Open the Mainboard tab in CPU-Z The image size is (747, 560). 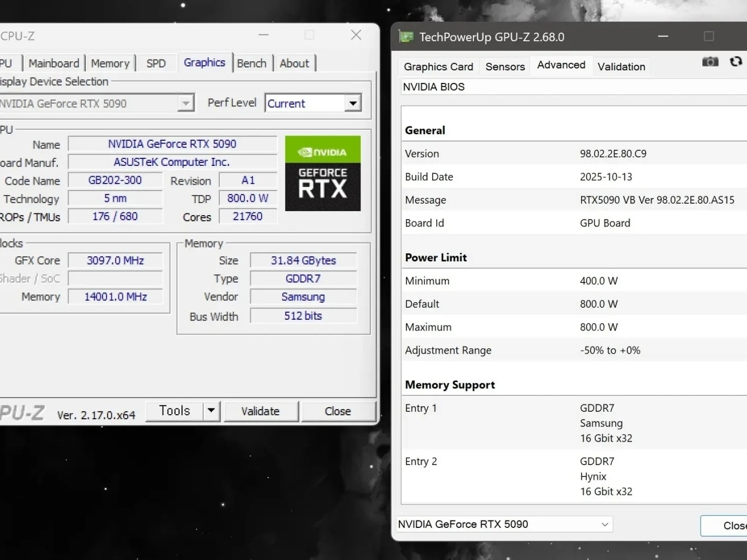click(x=54, y=63)
